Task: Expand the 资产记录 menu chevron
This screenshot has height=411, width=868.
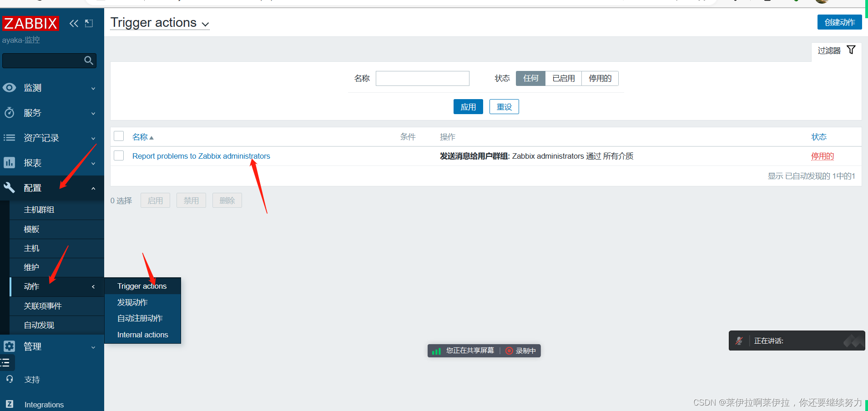Action: (93, 138)
